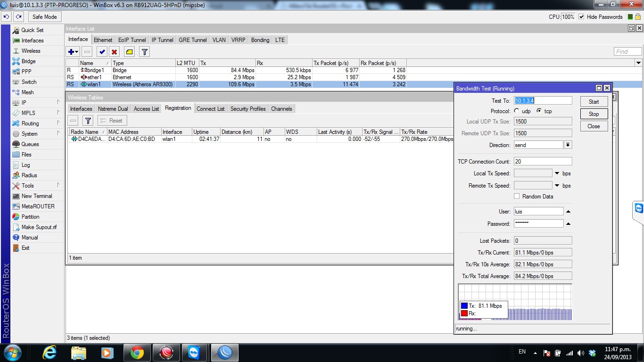Open Queues in the sidebar
The height and width of the screenshot is (362, 644).
pos(30,144)
